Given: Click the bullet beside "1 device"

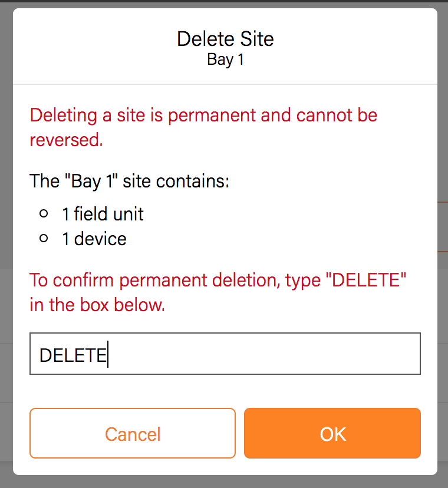Looking at the screenshot, I should pyautogui.click(x=44, y=239).
